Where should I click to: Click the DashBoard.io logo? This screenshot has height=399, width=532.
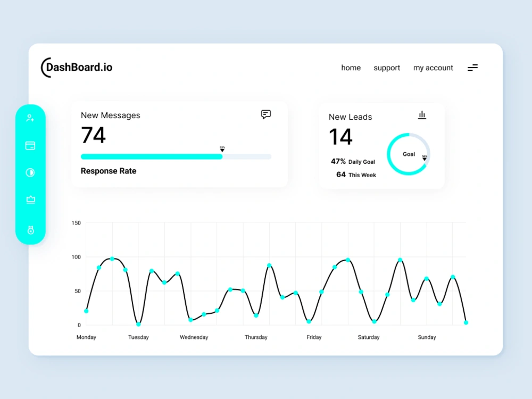click(x=77, y=67)
